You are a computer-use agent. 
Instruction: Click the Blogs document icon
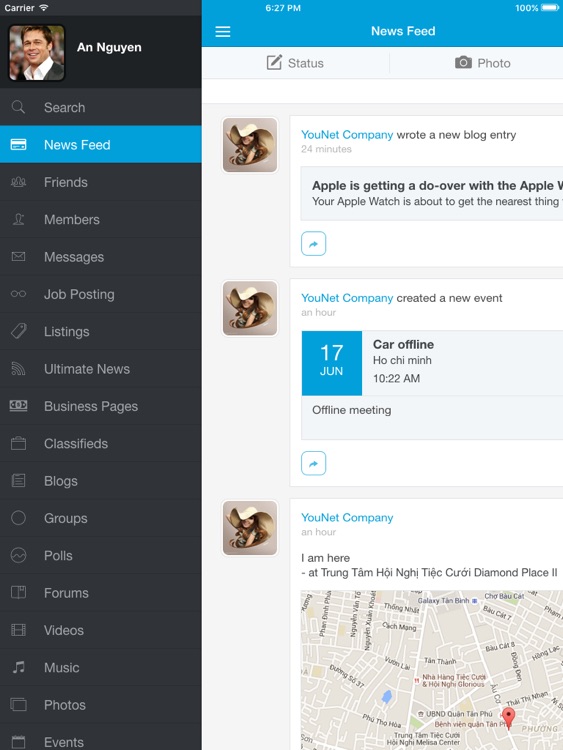(18, 480)
